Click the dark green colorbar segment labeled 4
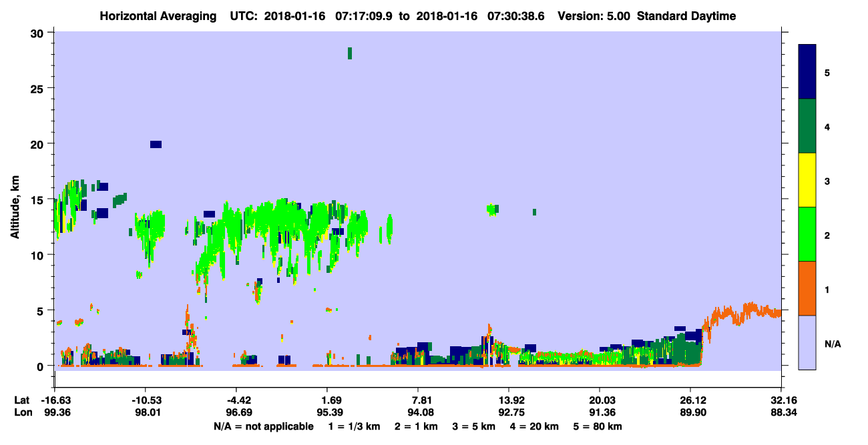Viewport: 868px width, 445px height. click(x=807, y=126)
